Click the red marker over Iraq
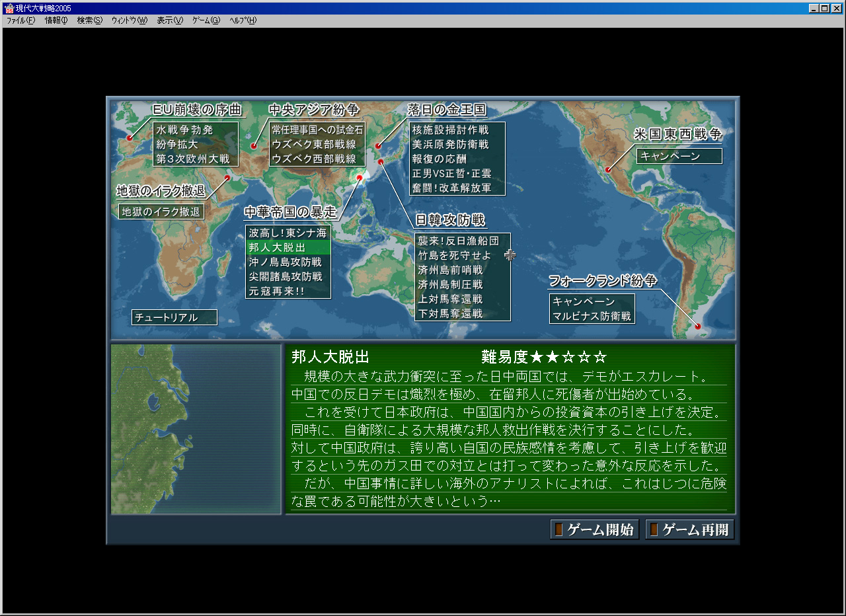Screen dimensions: 846x616 tap(227, 178)
